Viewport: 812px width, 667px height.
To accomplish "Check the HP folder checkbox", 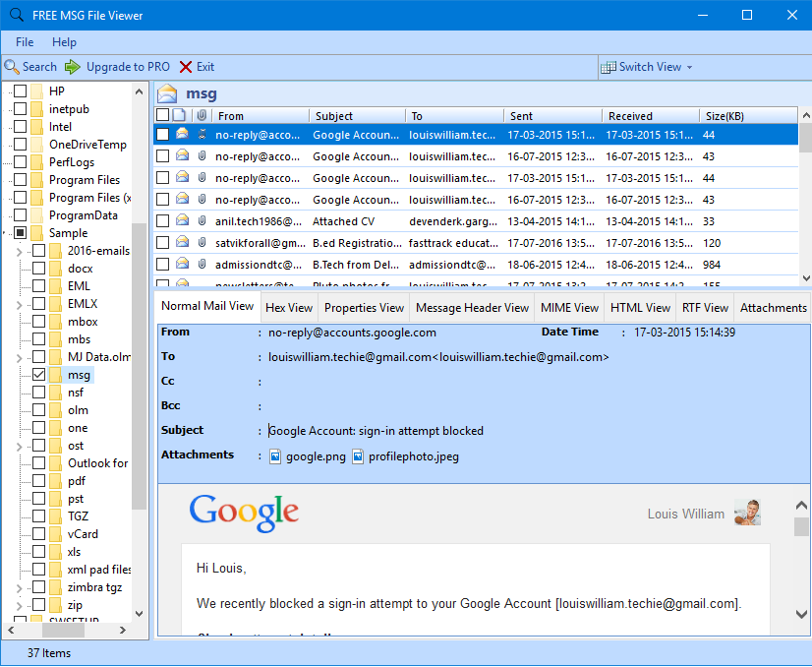I will (x=21, y=91).
